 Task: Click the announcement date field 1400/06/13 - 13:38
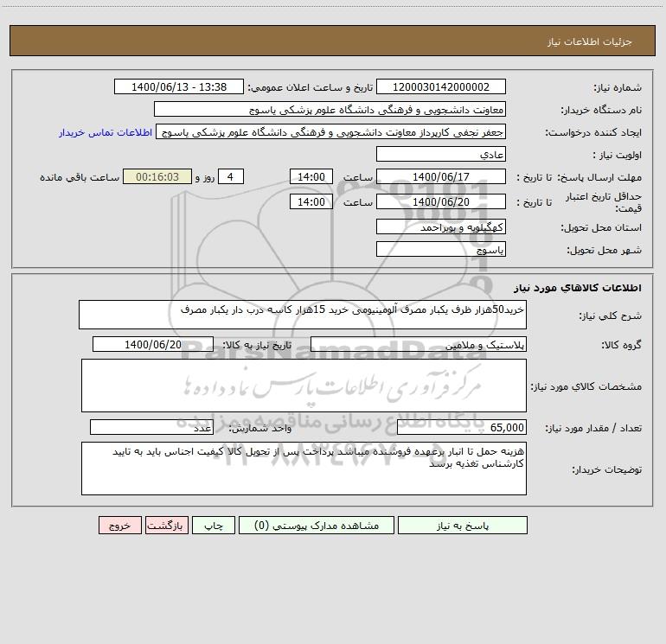pyautogui.click(x=179, y=87)
